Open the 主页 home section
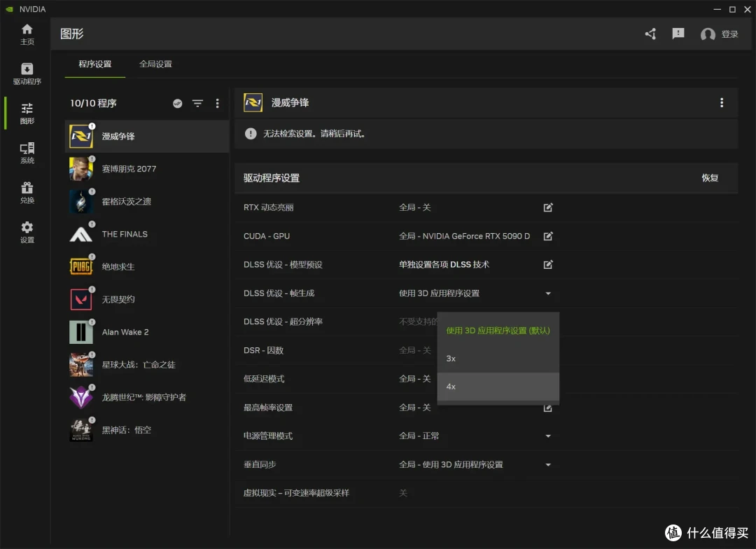The width and height of the screenshot is (756, 549). click(x=27, y=34)
